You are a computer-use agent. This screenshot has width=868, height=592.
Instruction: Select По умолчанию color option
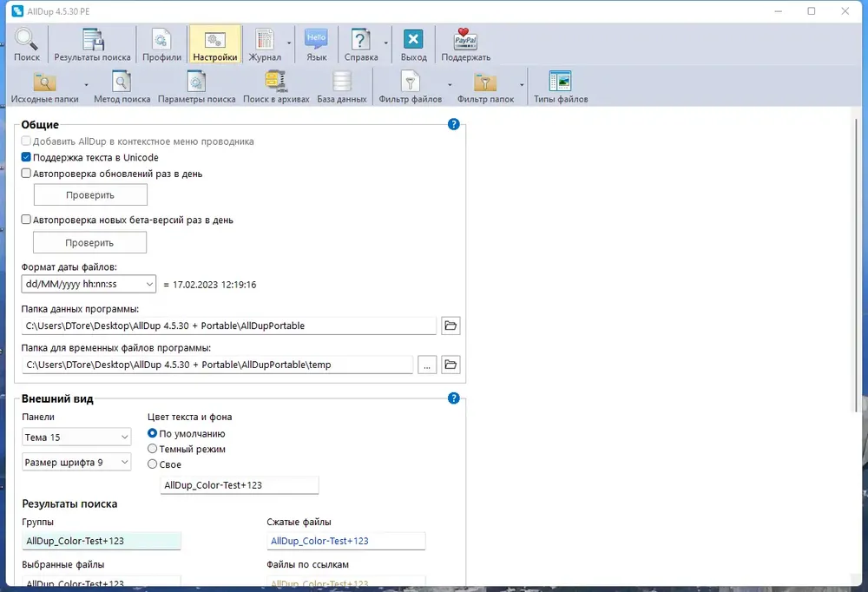coord(152,433)
